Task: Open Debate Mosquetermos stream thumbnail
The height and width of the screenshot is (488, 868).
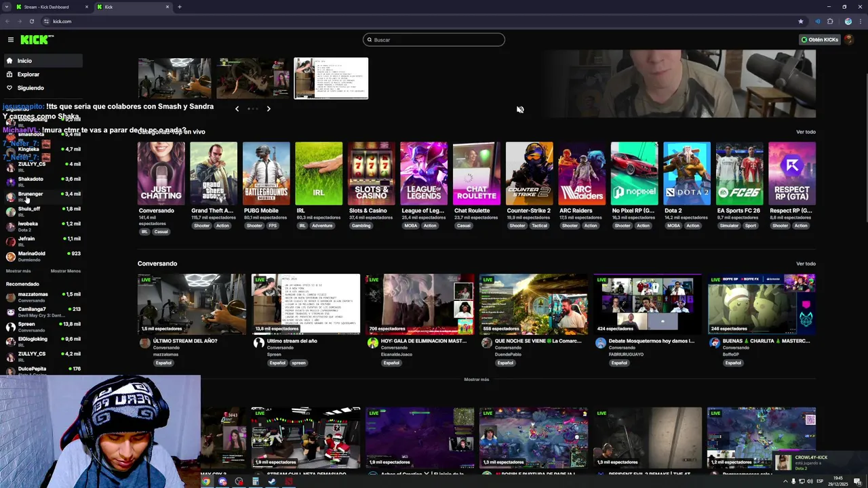Action: click(647, 304)
